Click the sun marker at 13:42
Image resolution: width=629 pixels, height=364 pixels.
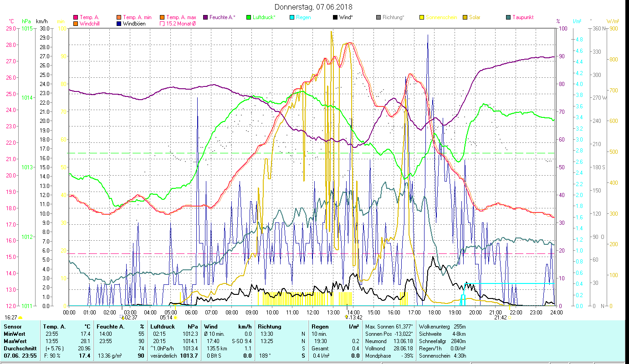point(347,317)
